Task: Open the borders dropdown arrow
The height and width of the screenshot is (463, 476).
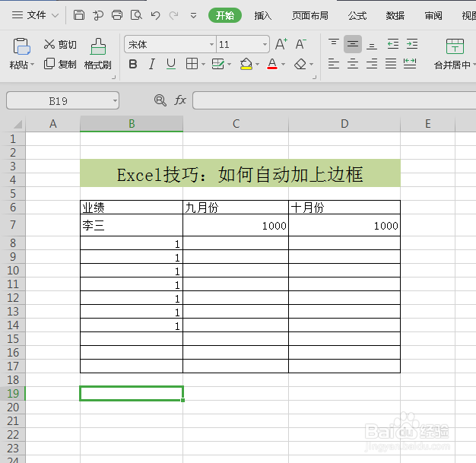Action: click(203, 65)
